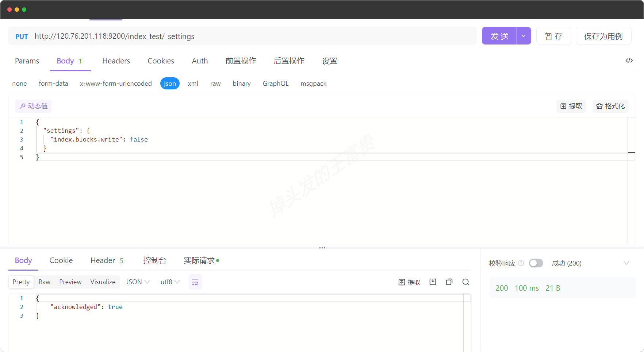Switch to the Params tab
This screenshot has width=644, height=352.
pos(27,61)
